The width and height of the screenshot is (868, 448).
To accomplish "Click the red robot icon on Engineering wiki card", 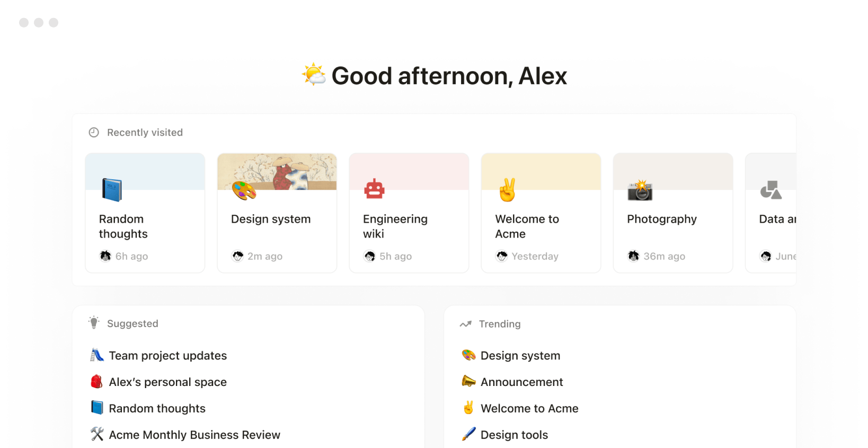I will coord(374,189).
